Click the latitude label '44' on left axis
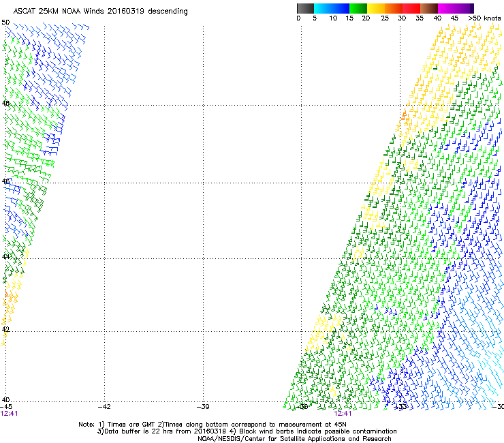 [x=5, y=257]
